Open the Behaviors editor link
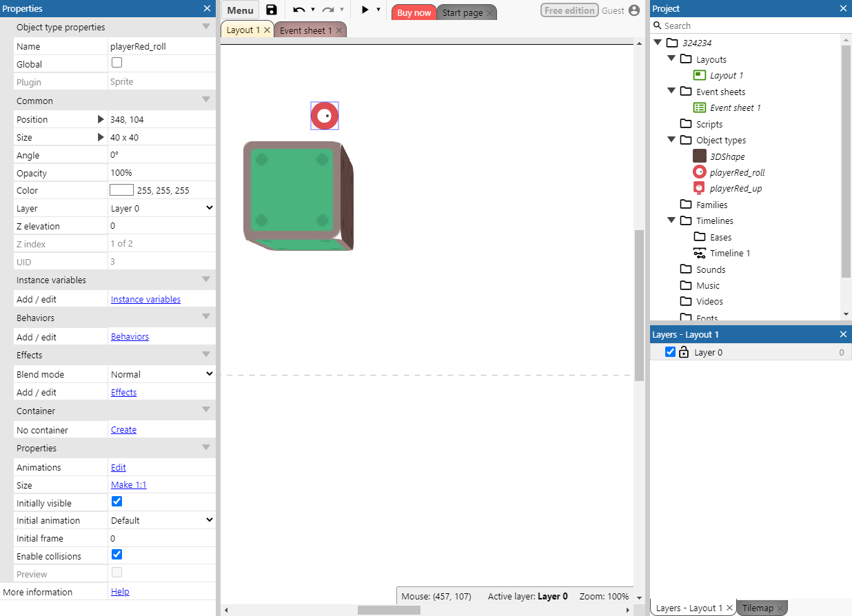 (x=130, y=336)
